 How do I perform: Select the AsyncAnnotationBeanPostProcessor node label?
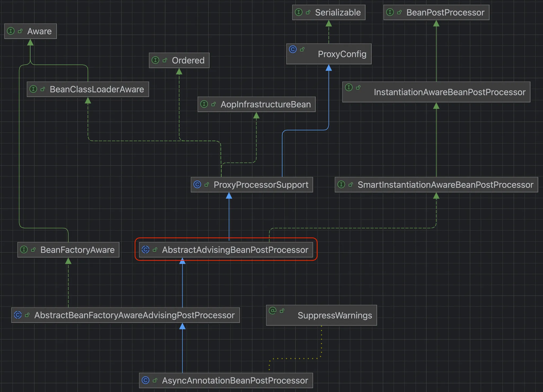[235, 381]
